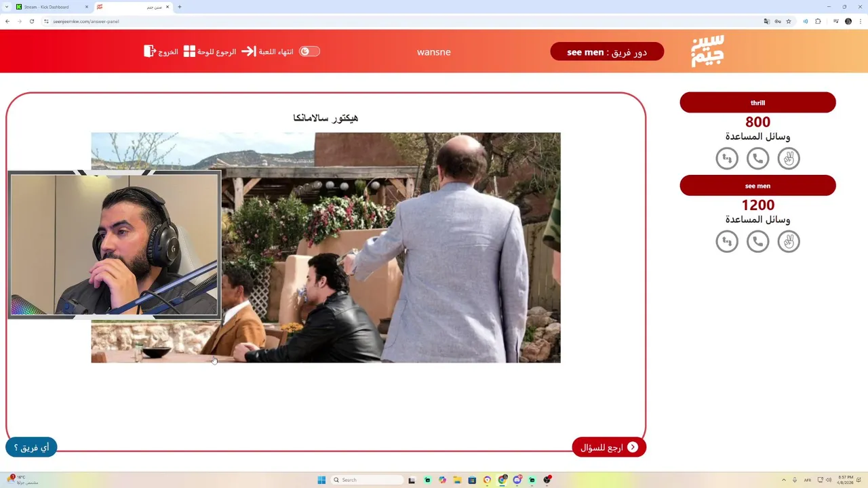
Task: Reload the current page
Action: click(x=32, y=21)
